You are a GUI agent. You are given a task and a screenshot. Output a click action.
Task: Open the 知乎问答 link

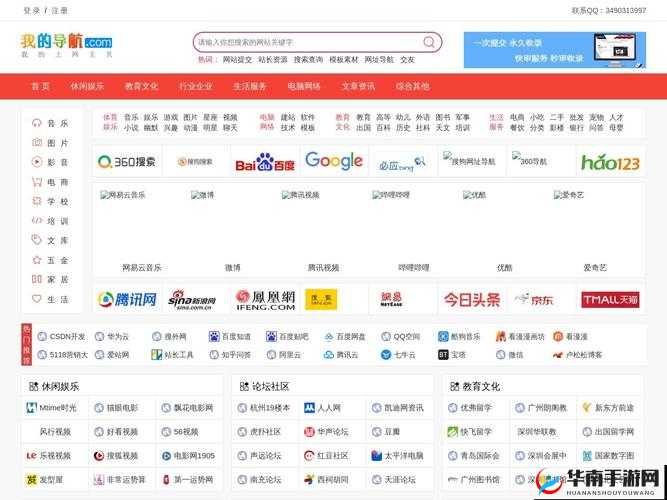(230, 354)
